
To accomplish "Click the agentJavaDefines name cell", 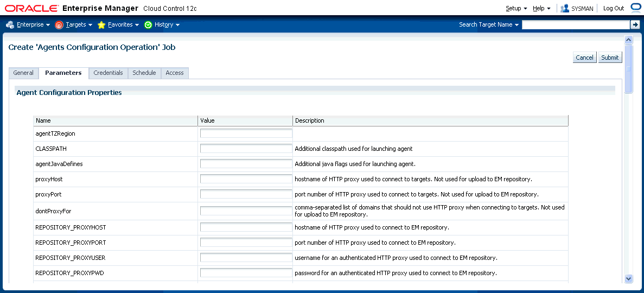I will tap(116, 164).
